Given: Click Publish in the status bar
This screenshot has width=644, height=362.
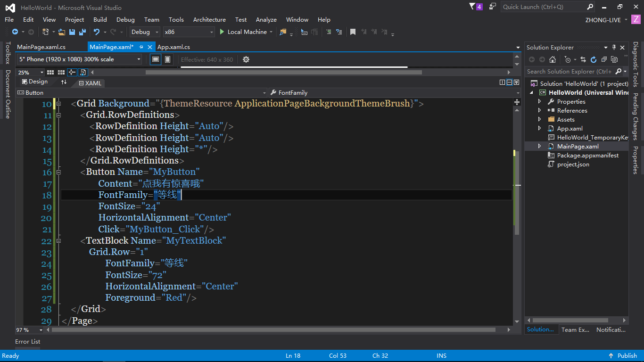Looking at the screenshot, I should (623, 356).
